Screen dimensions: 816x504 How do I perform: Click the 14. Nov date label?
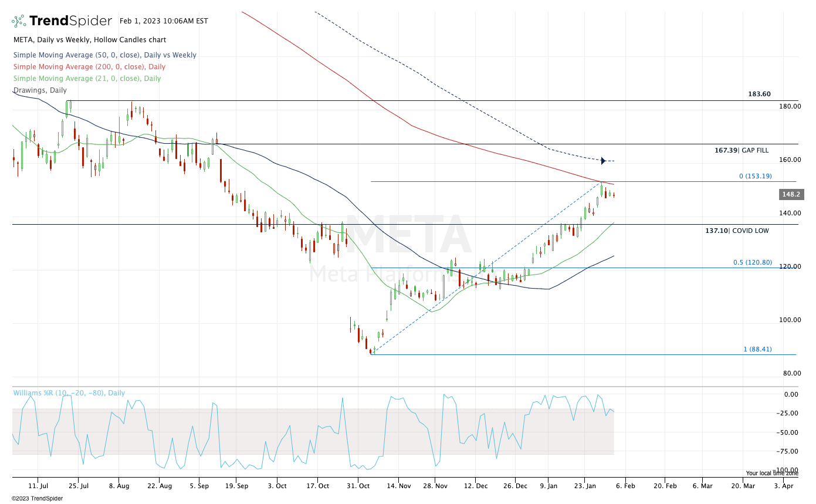398,486
